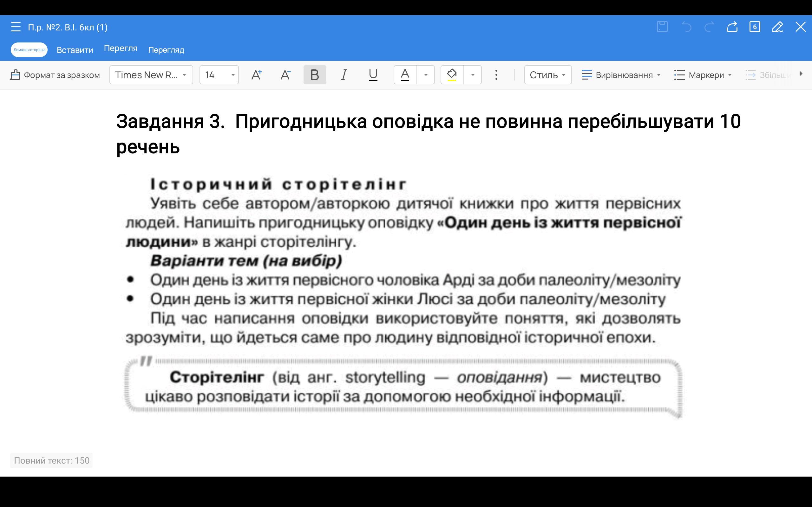
Task: Click the share/export icon
Action: (732, 27)
